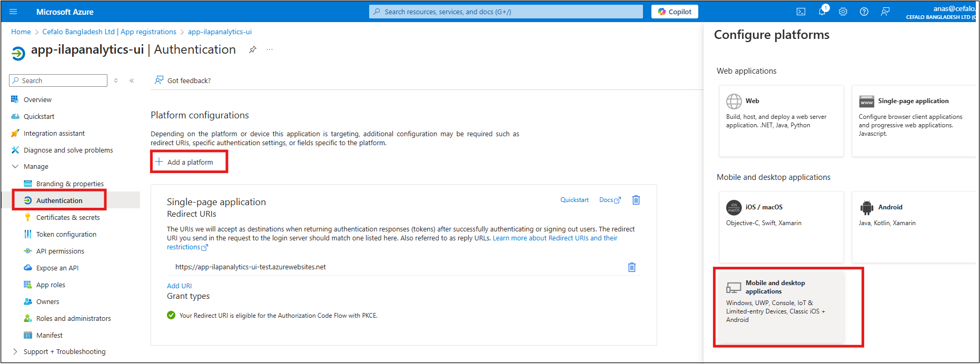Choose the iOS / macOS card

[x=781, y=227]
